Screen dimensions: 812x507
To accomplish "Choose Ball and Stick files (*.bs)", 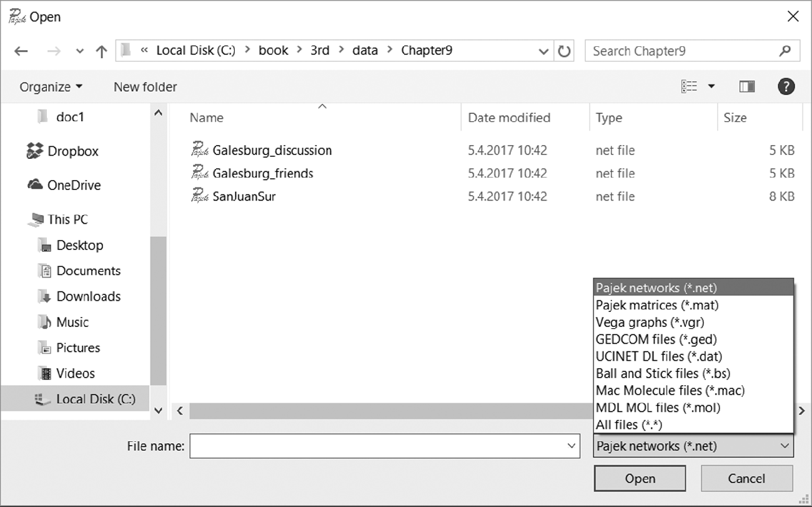I will pyautogui.click(x=693, y=373).
